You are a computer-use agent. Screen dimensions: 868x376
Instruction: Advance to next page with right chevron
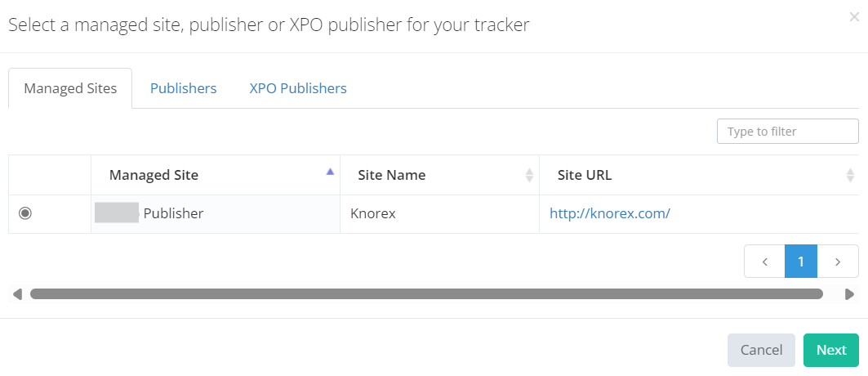click(838, 262)
